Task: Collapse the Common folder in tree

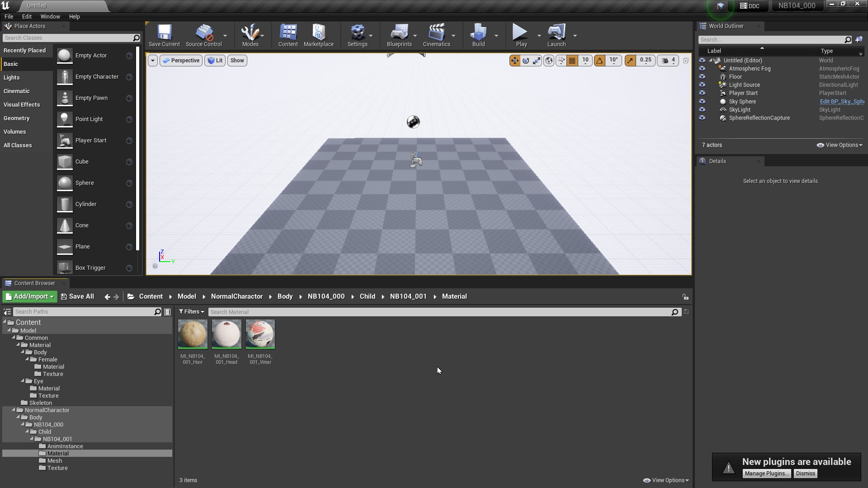Action: point(14,338)
